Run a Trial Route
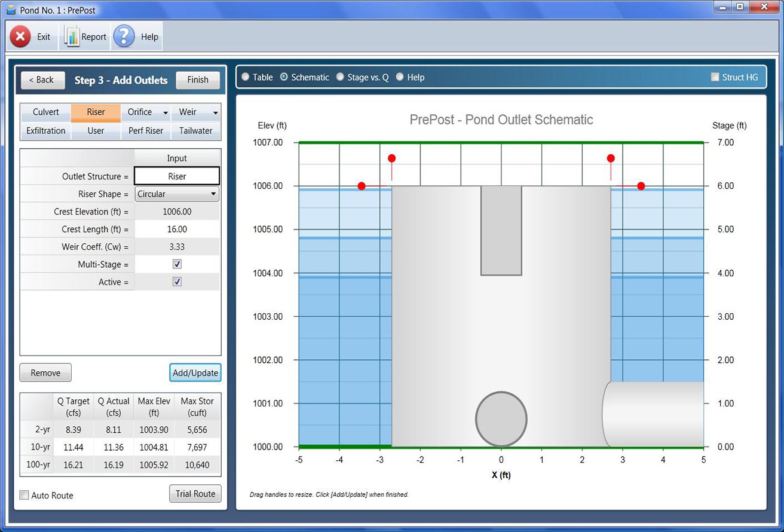Image resolution: width=784 pixels, height=532 pixels. [195, 493]
